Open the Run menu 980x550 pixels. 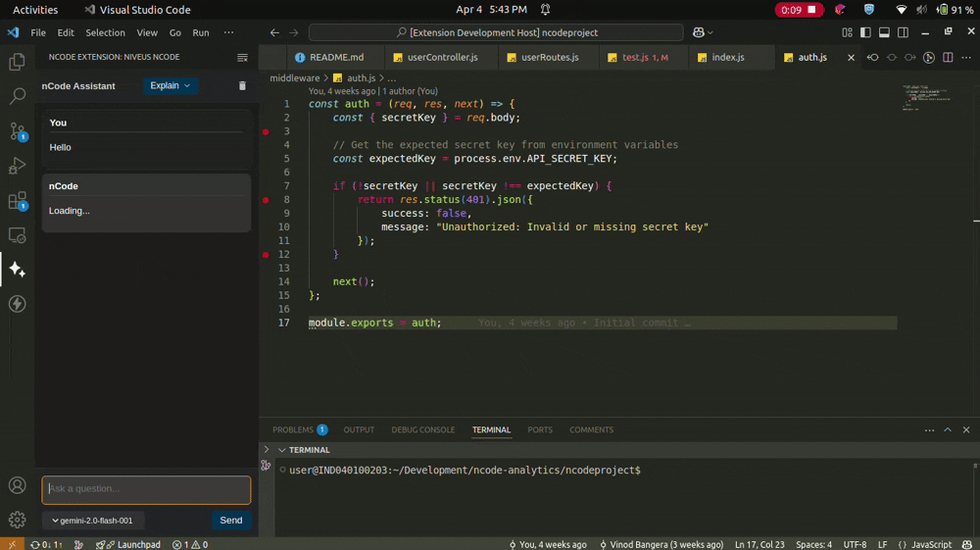click(x=201, y=32)
